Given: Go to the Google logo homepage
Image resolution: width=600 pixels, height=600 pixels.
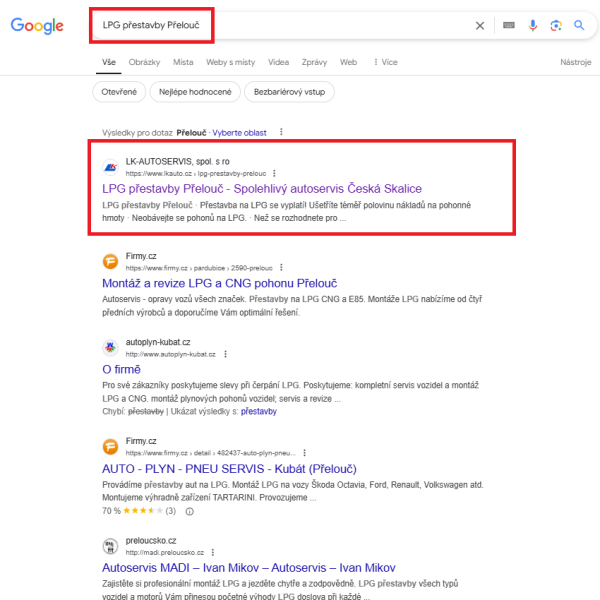Looking at the screenshot, I should click(37, 26).
